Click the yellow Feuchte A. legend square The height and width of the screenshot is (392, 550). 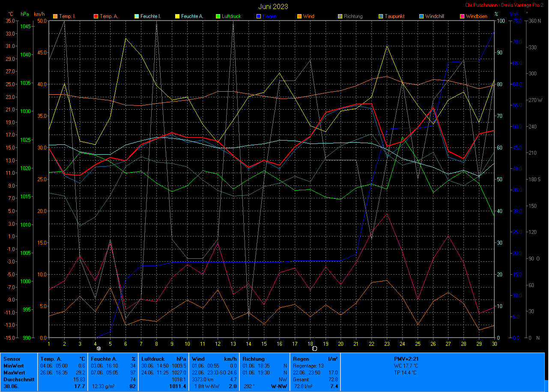point(177,16)
